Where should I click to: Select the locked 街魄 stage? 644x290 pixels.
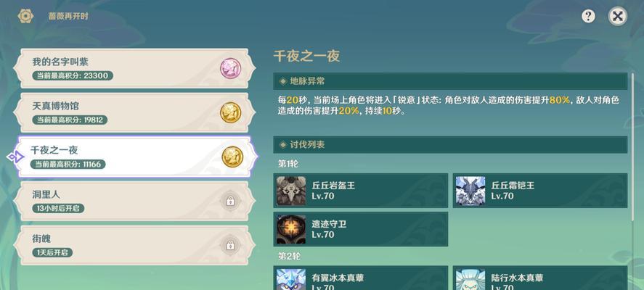point(134,245)
